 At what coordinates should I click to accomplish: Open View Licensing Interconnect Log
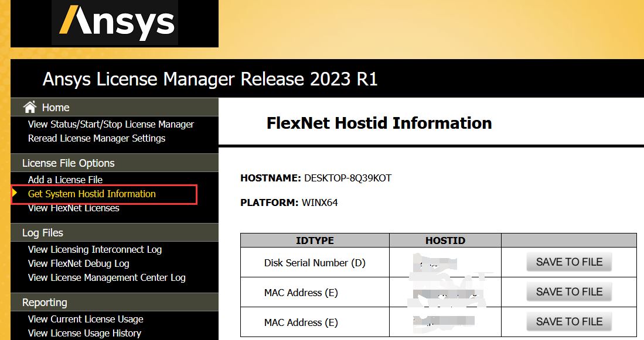click(95, 249)
